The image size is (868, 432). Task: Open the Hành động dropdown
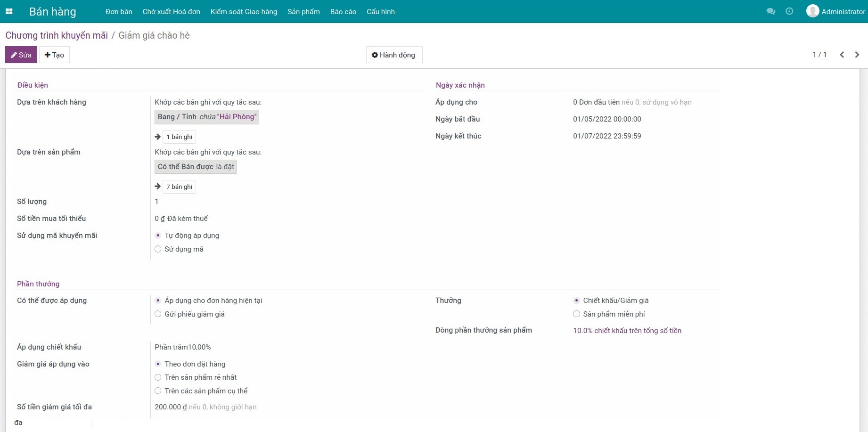[394, 55]
